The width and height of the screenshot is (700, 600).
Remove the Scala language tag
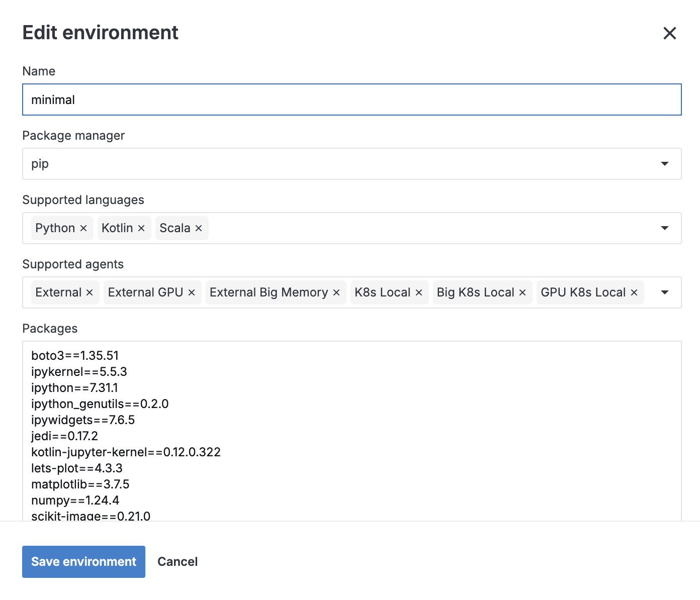[x=199, y=228]
